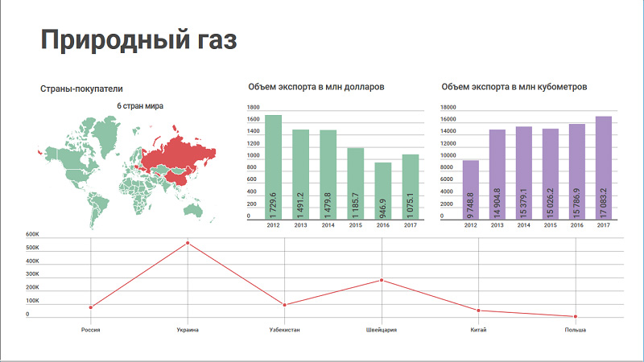644x362 pixels.
Task: Click the purple 2015 bar labeled 15 026.2
Action: click(550, 175)
